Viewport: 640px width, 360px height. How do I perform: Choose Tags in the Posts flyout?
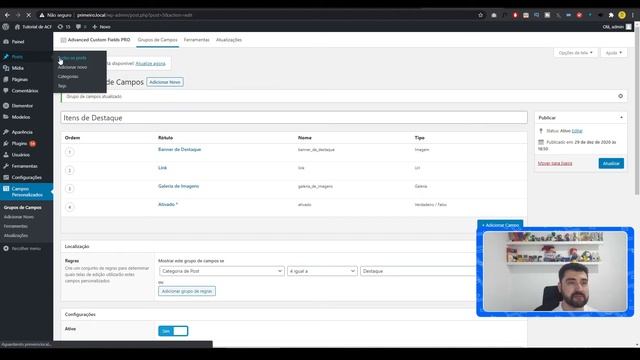(x=62, y=86)
